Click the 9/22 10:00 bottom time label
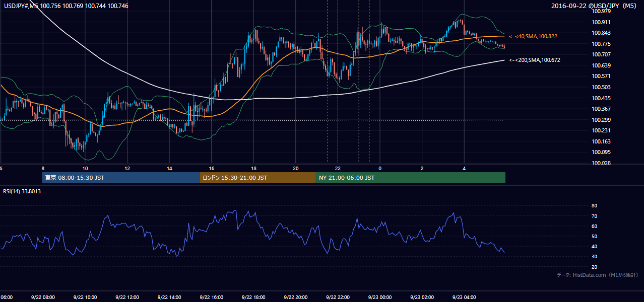Image resolution: width=644 pixels, height=302 pixels. click(85, 297)
